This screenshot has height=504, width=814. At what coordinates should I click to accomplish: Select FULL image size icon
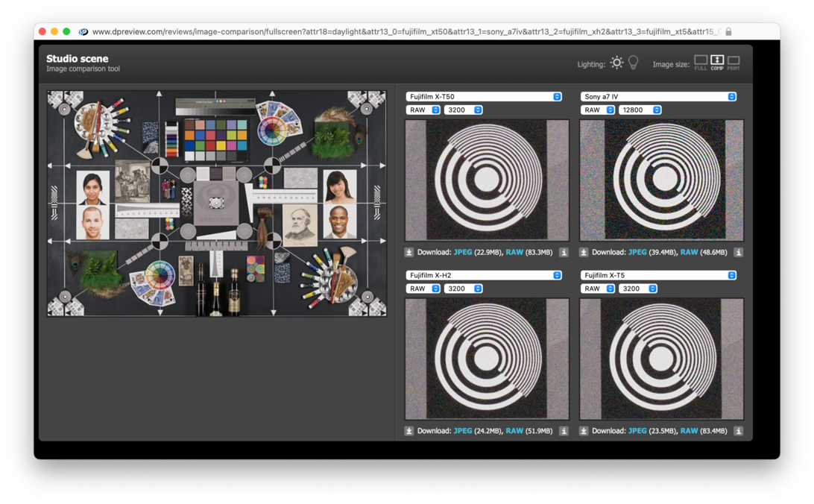click(x=701, y=63)
